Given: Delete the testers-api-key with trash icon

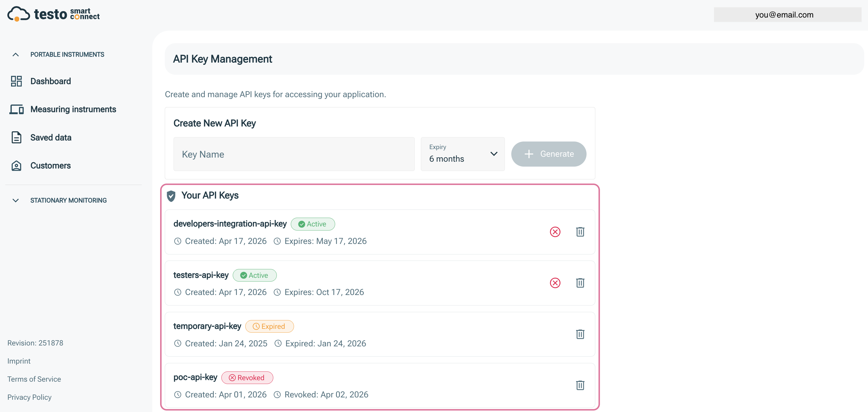Looking at the screenshot, I should pyautogui.click(x=580, y=282).
